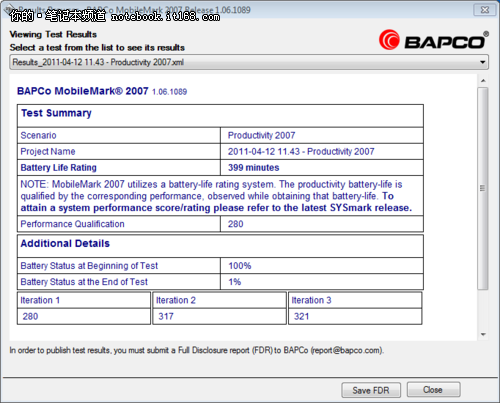Viewport: 500px width, 403px height.
Task: Close the window with the title bar X
Action: [x=485, y=10]
